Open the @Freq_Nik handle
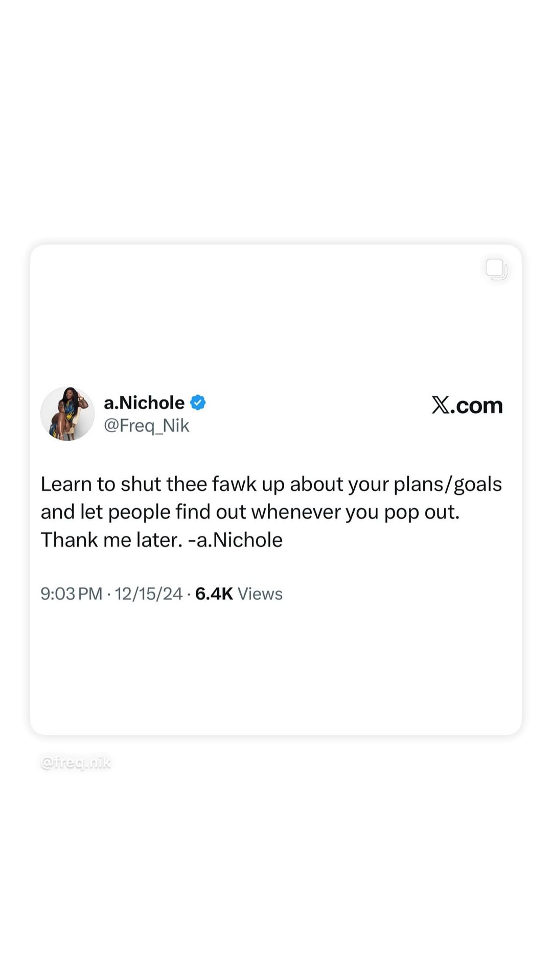This screenshot has height=980, width=552. pos(146,425)
